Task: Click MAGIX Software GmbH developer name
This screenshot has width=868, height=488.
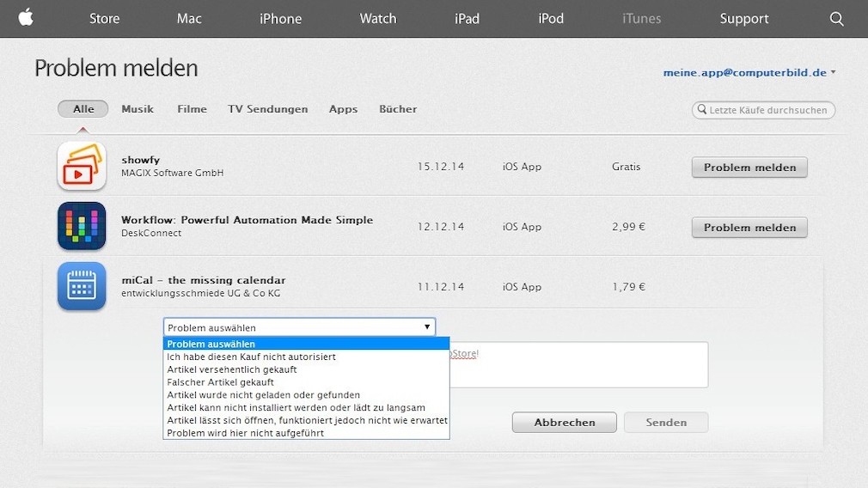Action: 172,173
